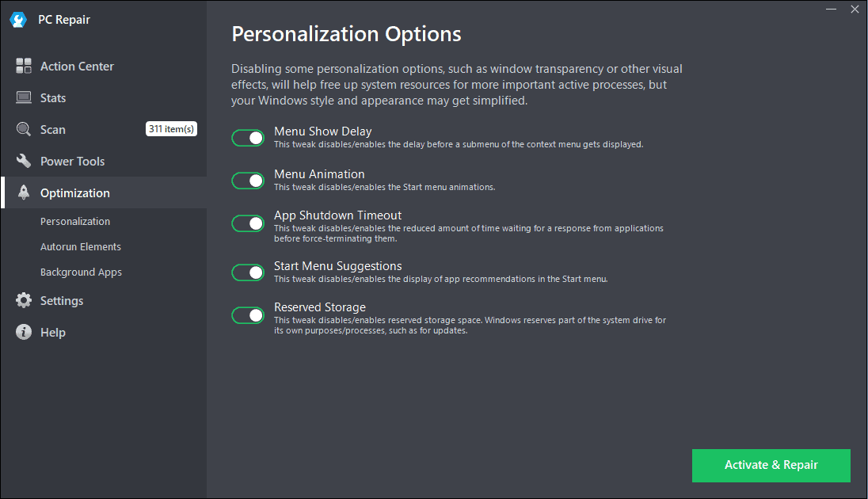Viewport: 868px width, 499px height.
Task: Minimize the PC Repair window
Action: click(x=831, y=10)
